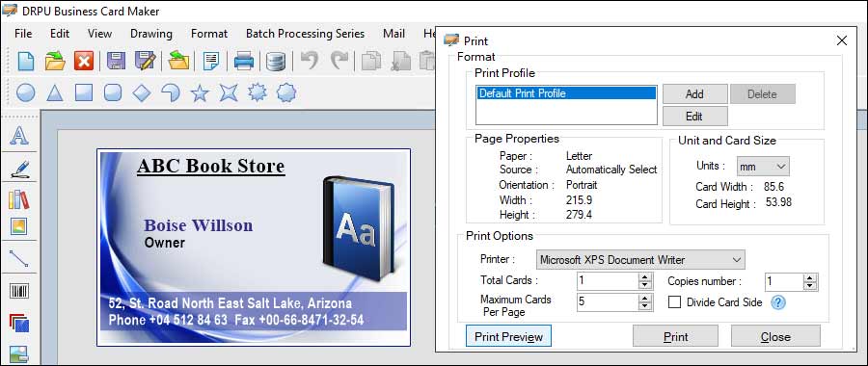Select the spiky burst shape tool
This screenshot has height=366, width=868.
tap(258, 92)
